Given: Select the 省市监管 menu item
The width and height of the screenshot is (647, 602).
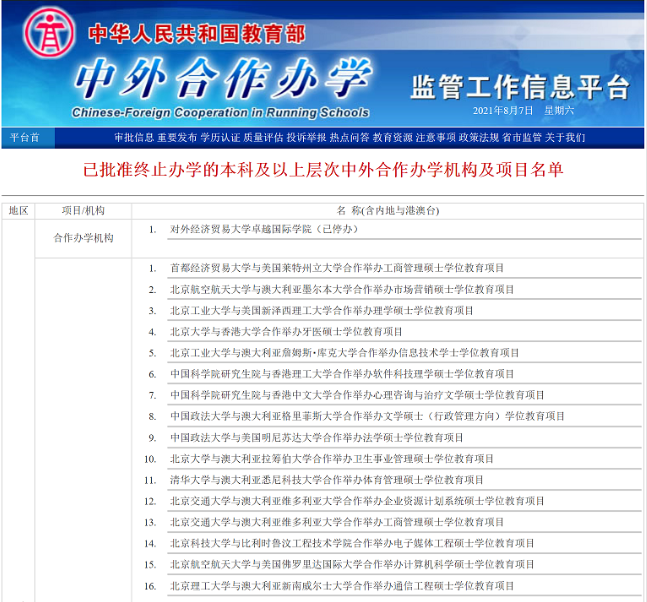Looking at the screenshot, I should [522, 137].
